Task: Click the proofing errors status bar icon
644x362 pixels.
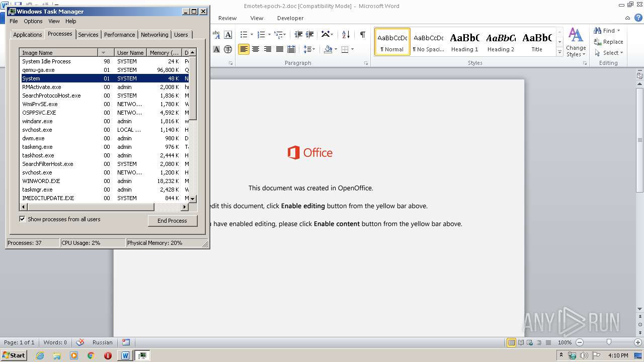Action: (80, 342)
